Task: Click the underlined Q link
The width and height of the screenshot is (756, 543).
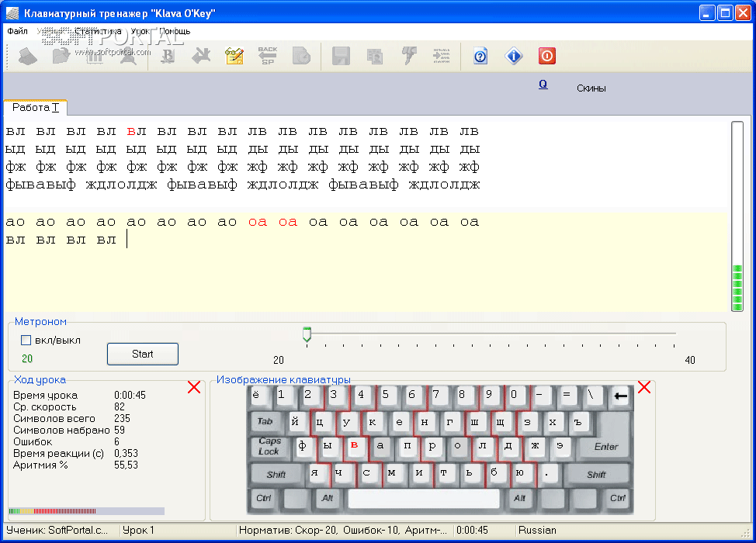Action: (x=543, y=85)
